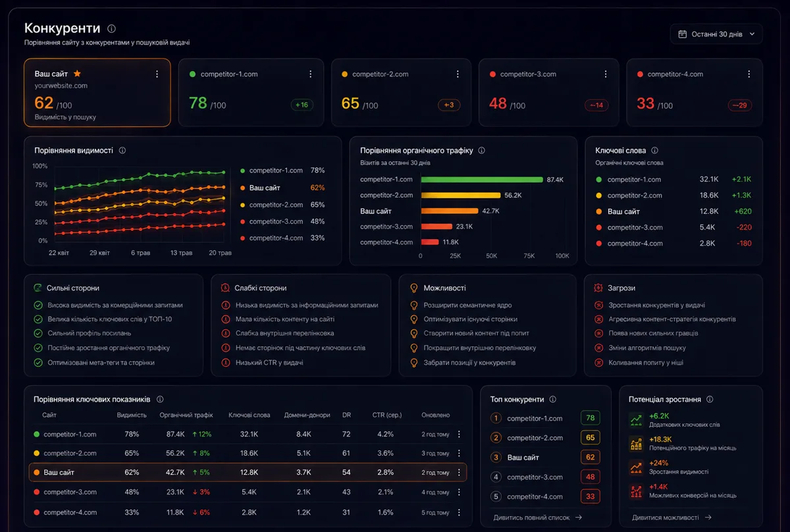Click score badge 78 in Топ конкуренти
The image size is (790, 532).
[591, 418]
